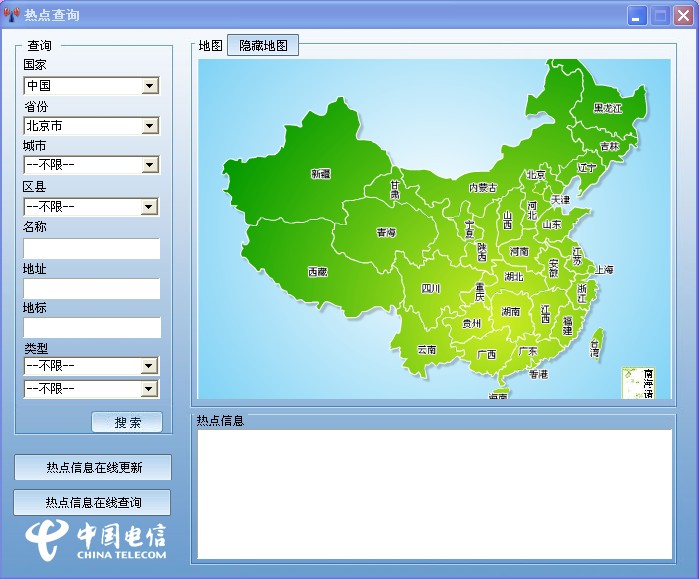Click the 地标 landmark input field

91,328
